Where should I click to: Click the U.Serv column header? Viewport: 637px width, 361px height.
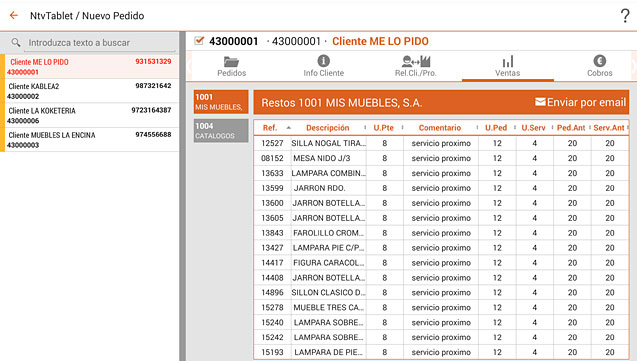click(533, 128)
